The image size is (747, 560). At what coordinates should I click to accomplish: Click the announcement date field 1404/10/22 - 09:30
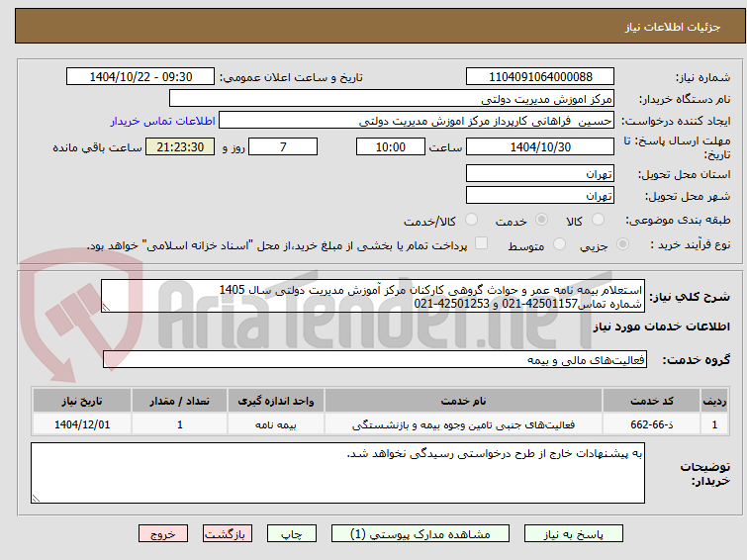[140, 77]
